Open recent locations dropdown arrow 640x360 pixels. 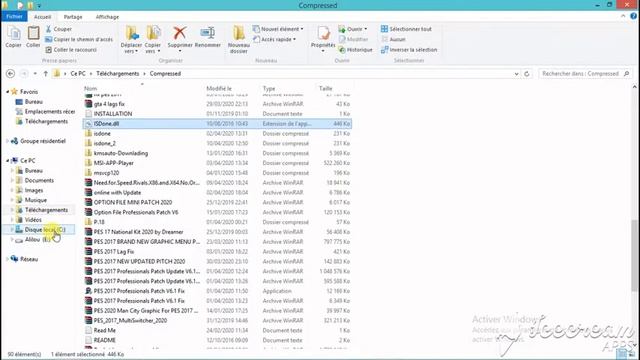coord(35,73)
